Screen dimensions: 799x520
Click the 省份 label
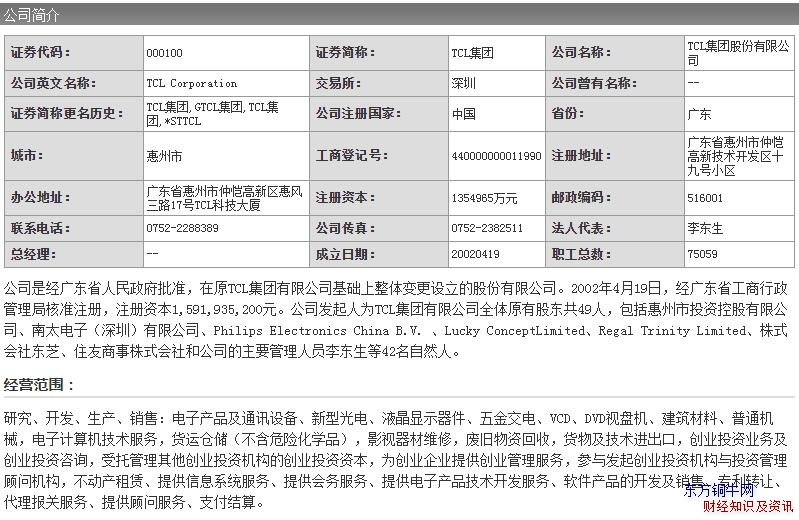tap(568, 113)
